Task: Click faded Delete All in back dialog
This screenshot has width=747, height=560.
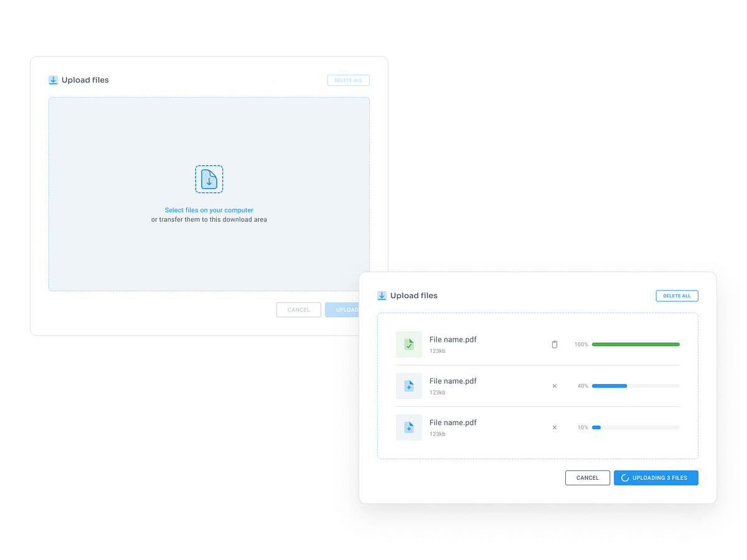Action: coord(349,80)
